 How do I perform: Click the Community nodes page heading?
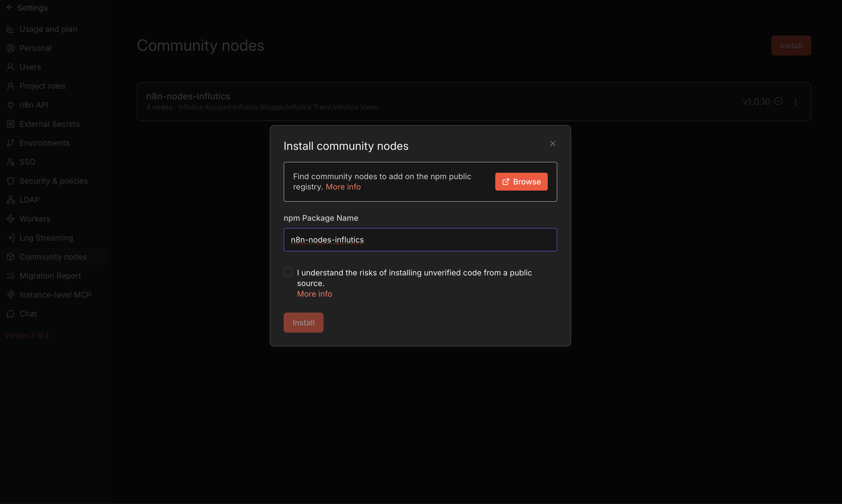[200, 45]
